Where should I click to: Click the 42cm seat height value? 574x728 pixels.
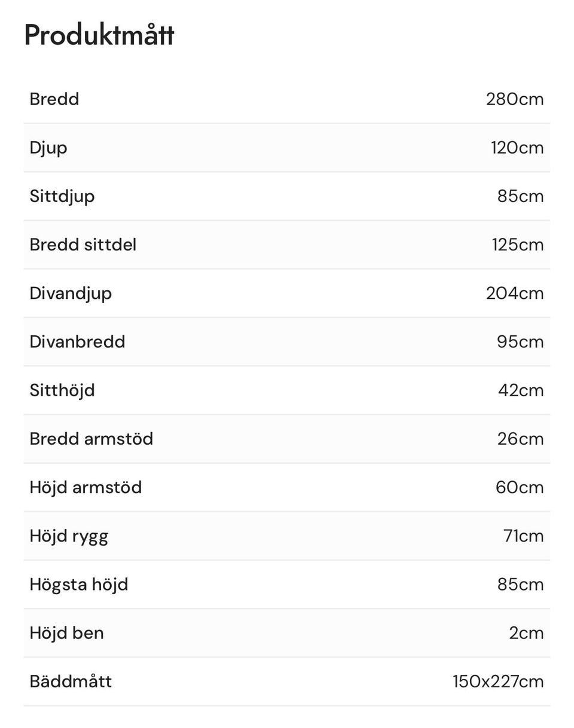pyautogui.click(x=521, y=390)
